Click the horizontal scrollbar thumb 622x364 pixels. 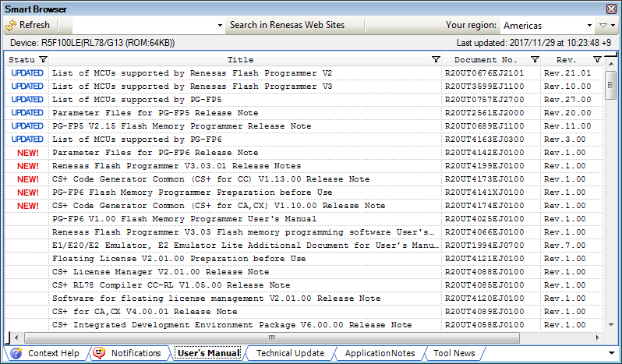[272, 337]
